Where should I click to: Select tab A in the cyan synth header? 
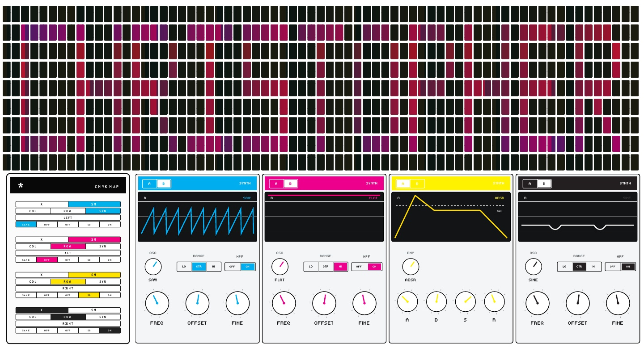click(x=149, y=184)
